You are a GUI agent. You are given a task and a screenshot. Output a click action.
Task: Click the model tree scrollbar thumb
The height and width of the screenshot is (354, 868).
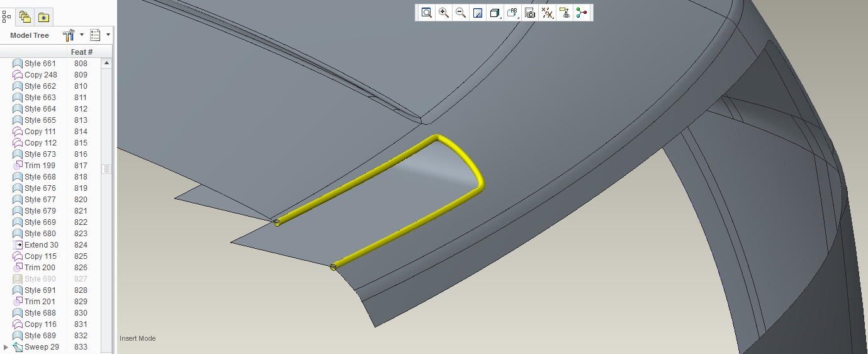(107, 169)
